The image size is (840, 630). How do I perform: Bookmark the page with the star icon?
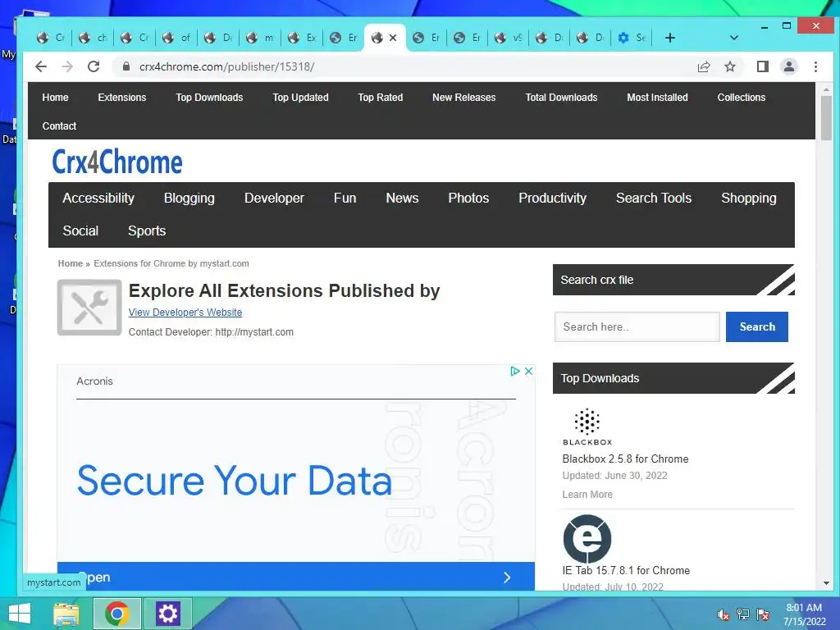coord(729,66)
